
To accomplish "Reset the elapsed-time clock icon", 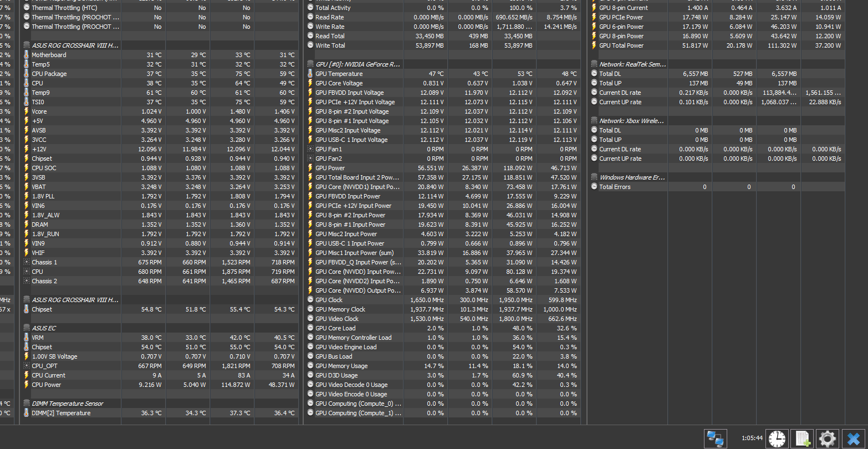I will [777, 439].
